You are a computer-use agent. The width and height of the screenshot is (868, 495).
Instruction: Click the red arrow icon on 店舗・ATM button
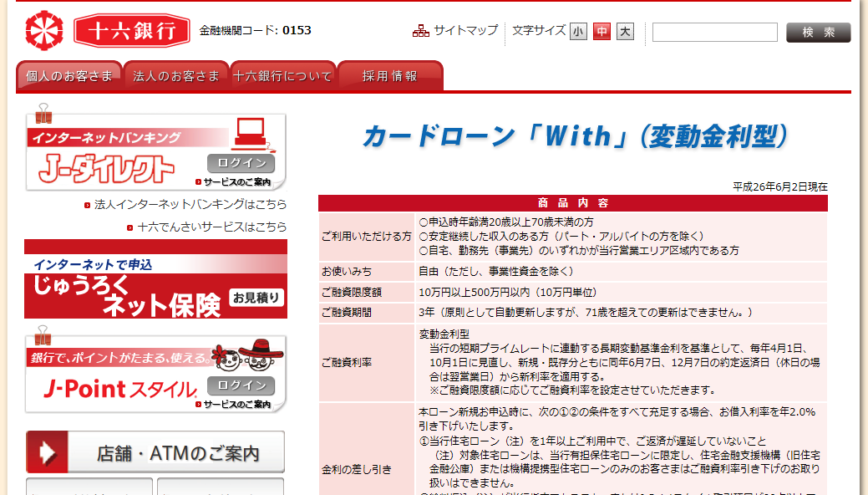click(x=47, y=452)
